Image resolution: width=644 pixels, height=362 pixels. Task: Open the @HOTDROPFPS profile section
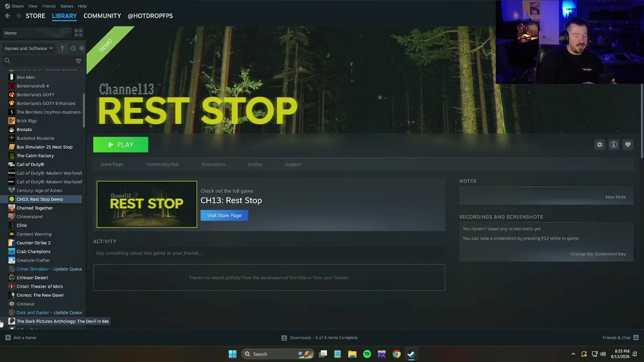(150, 16)
